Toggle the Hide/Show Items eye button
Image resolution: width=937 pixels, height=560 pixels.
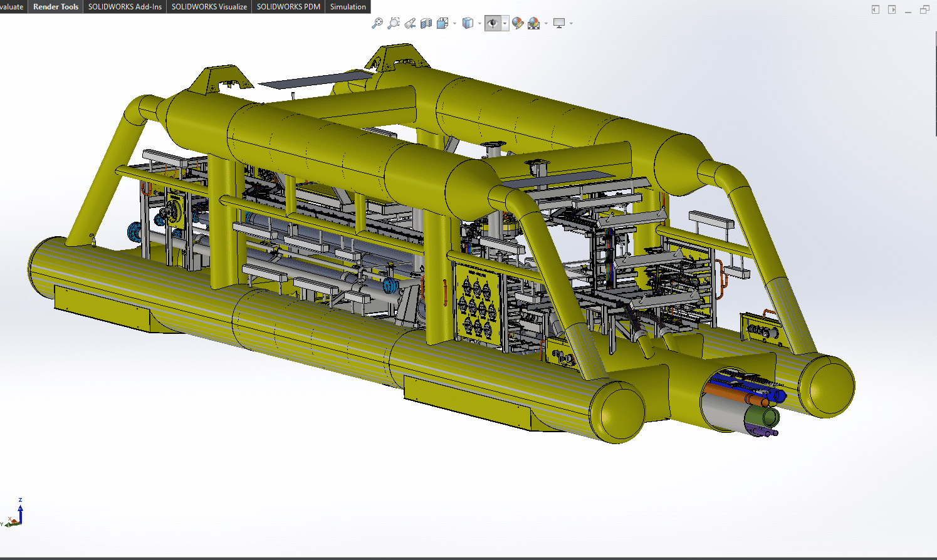(493, 23)
